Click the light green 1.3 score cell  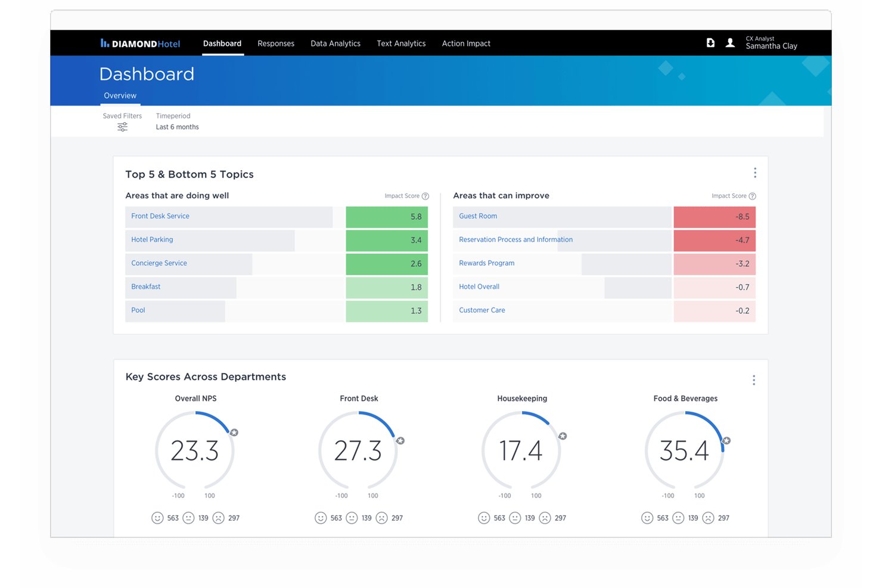pyautogui.click(x=387, y=311)
